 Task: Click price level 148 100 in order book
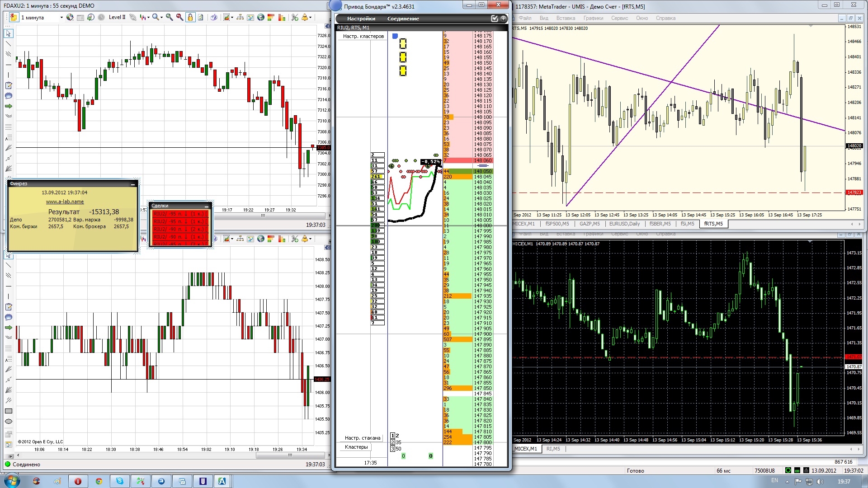coord(482,117)
